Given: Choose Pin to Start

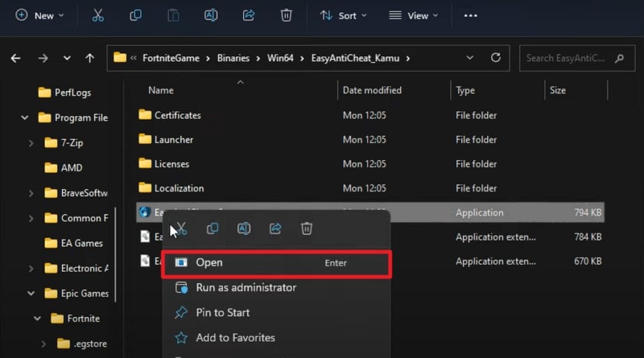Looking at the screenshot, I should click(x=276, y=312).
